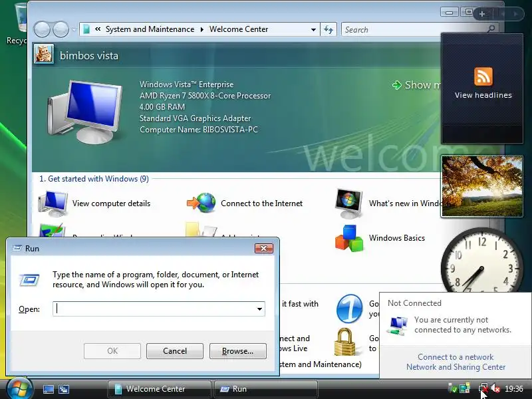Screen dimensions: 532x399
Task: Open the View computer details item
Action: click(94, 203)
